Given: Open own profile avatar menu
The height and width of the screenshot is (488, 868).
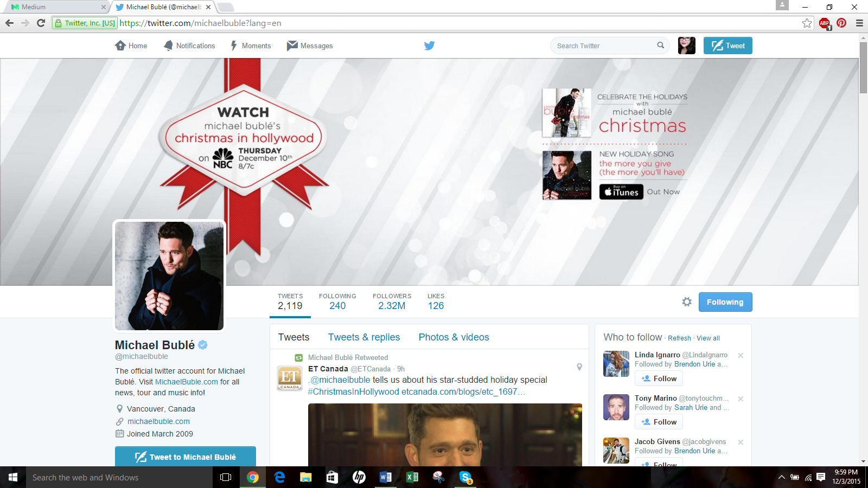Looking at the screenshot, I should pos(686,46).
